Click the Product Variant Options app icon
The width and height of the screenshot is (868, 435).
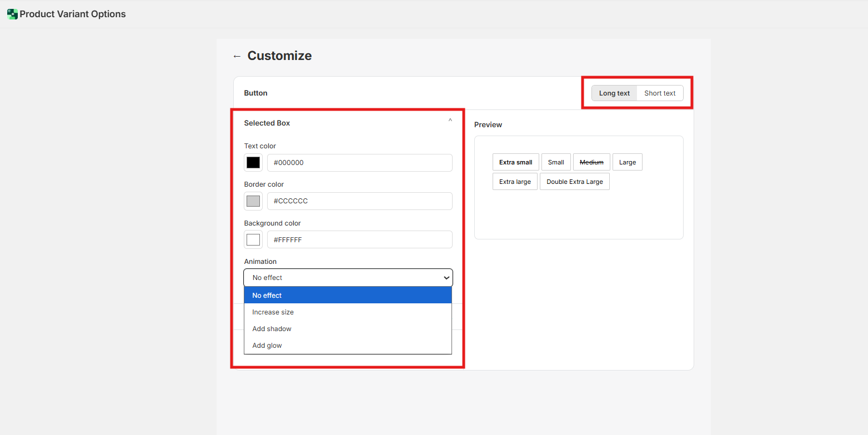12,14
